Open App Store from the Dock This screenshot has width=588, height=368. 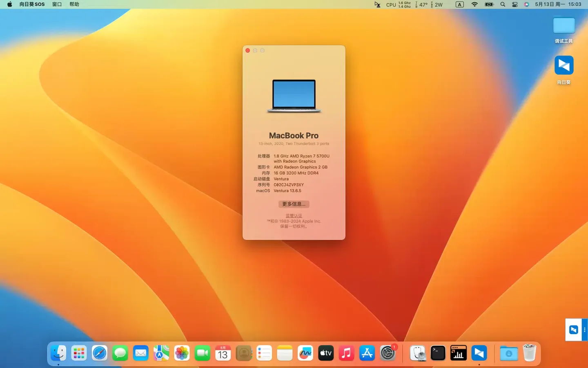367,353
